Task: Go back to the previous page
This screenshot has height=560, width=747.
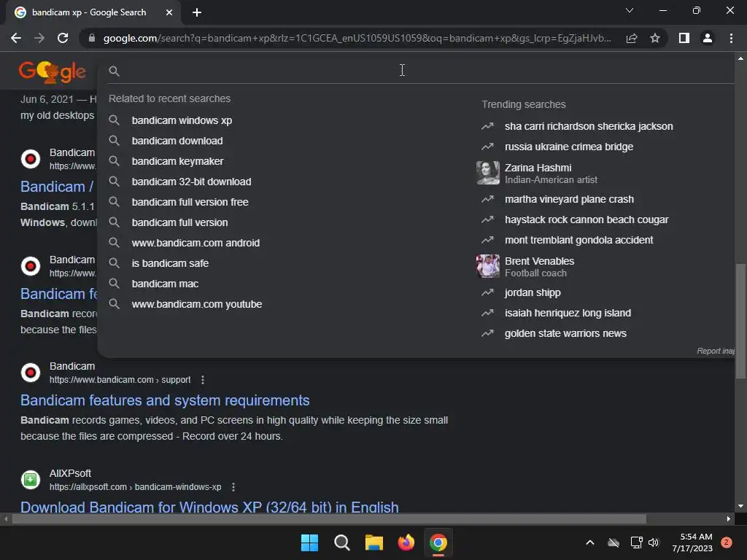Action: point(16,38)
